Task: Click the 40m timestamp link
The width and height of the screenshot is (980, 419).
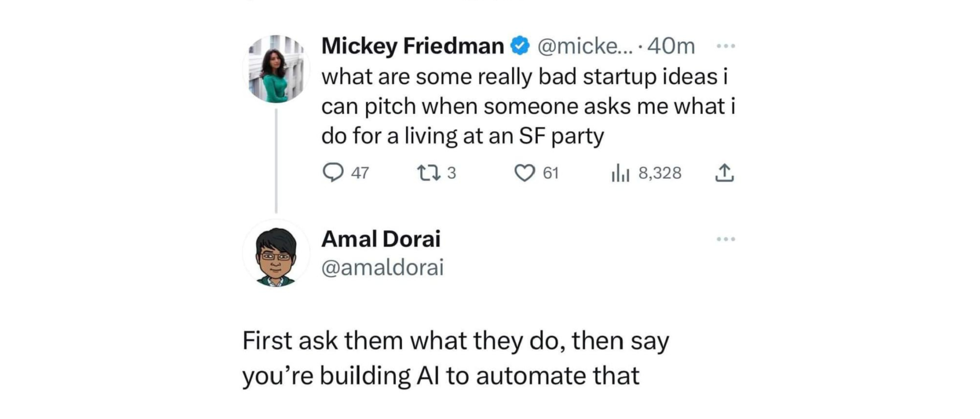Action: pyautogui.click(x=667, y=44)
